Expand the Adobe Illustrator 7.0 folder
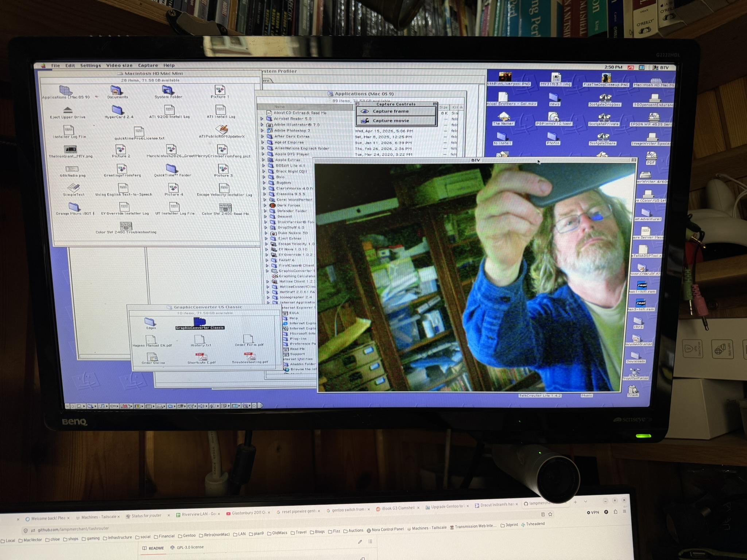 [x=262, y=125]
